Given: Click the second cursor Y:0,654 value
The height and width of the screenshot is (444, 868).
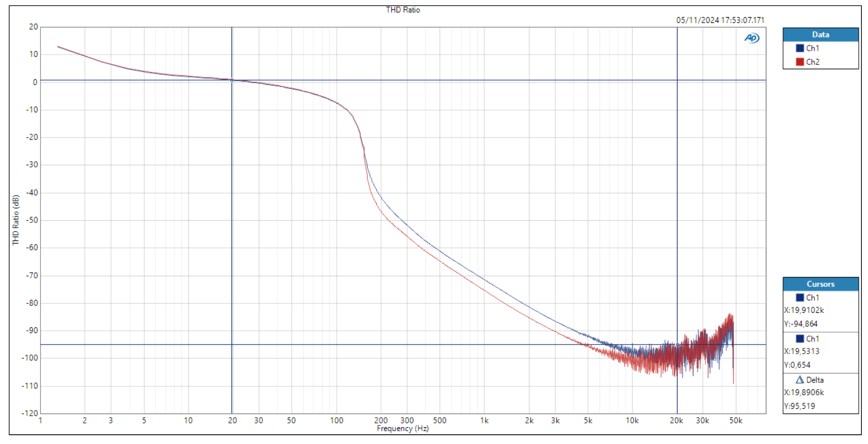Looking at the screenshot, I should tap(798, 365).
